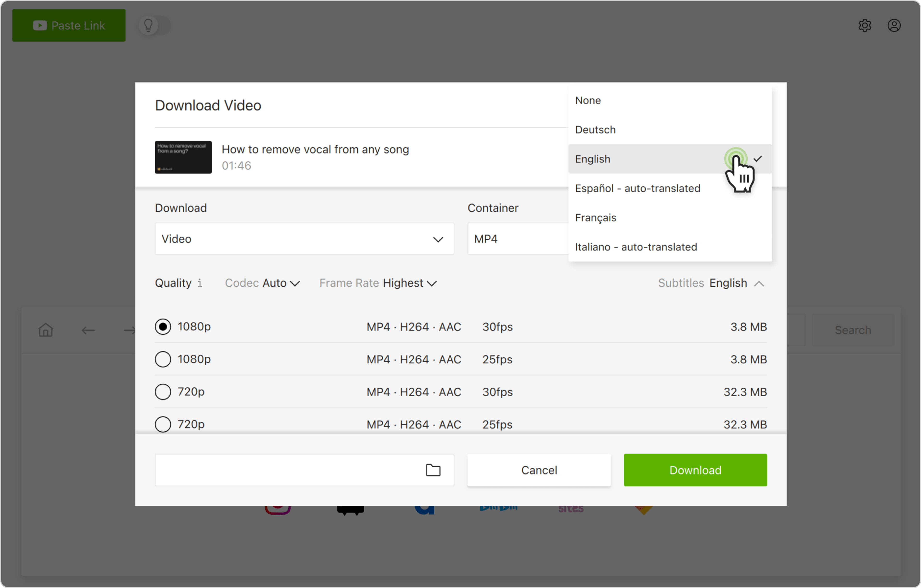Select the 720p 25fps radio button
Viewport: 921px width, 588px height.
pyautogui.click(x=163, y=424)
